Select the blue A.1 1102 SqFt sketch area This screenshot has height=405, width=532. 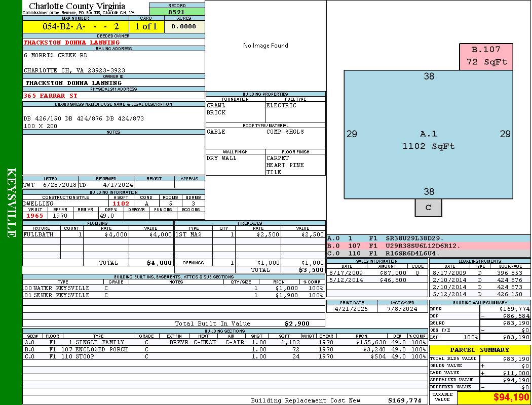point(428,140)
